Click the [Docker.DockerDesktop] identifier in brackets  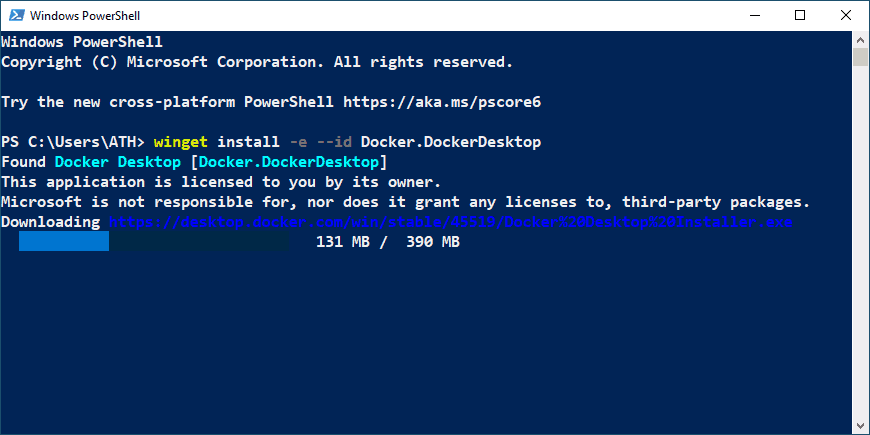point(289,162)
